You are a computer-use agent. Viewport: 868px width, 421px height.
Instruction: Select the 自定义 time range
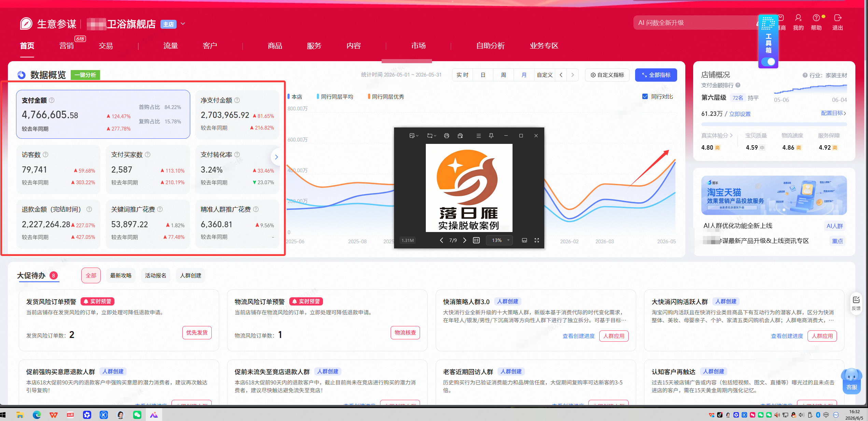coord(545,75)
